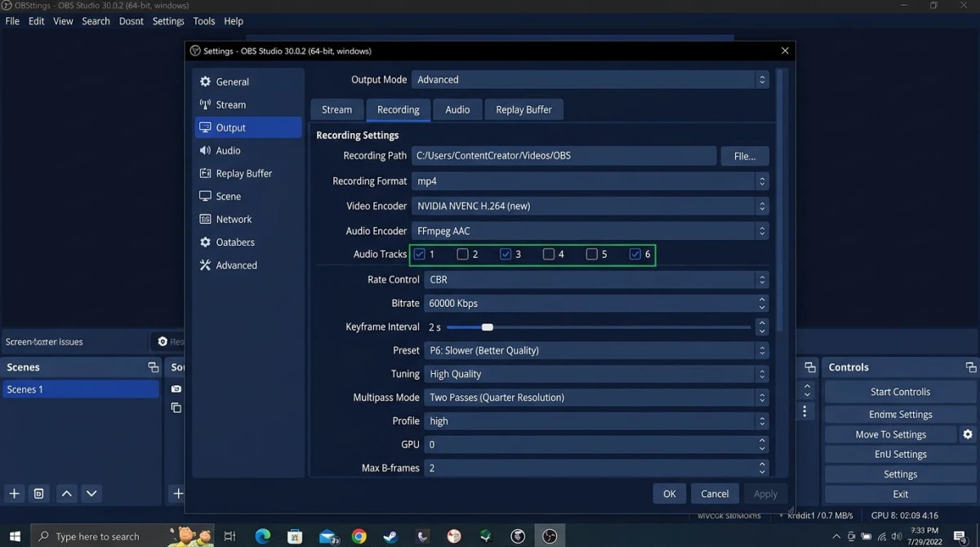Open the Help menu

click(x=234, y=21)
